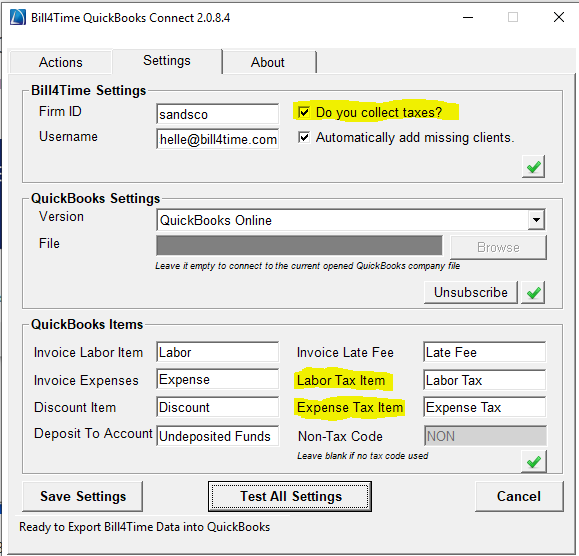
Task: Click status text 'Ready to Export Bill4Time Data'
Action: click(x=144, y=527)
